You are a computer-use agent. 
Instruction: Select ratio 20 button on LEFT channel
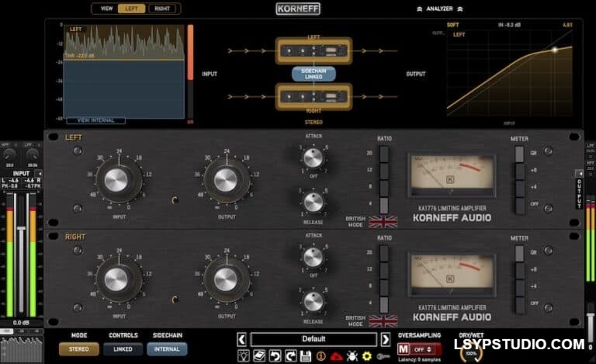click(384, 154)
